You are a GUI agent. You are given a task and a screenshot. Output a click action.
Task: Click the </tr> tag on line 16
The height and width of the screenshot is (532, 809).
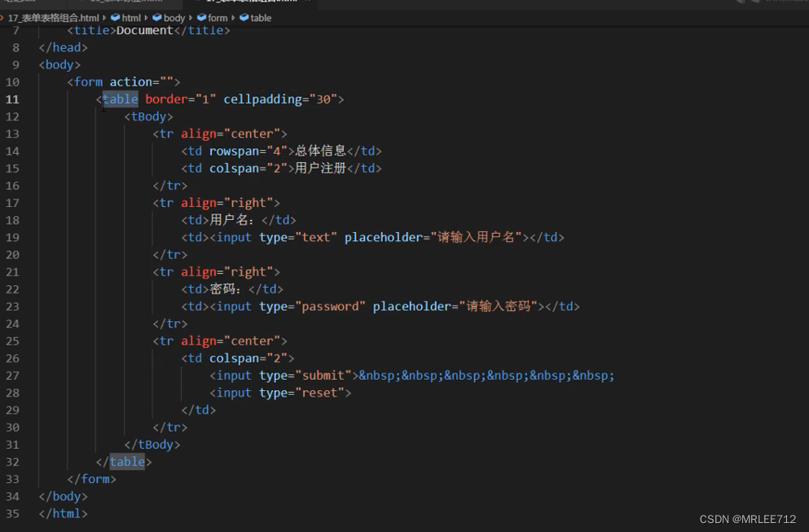[x=169, y=186]
